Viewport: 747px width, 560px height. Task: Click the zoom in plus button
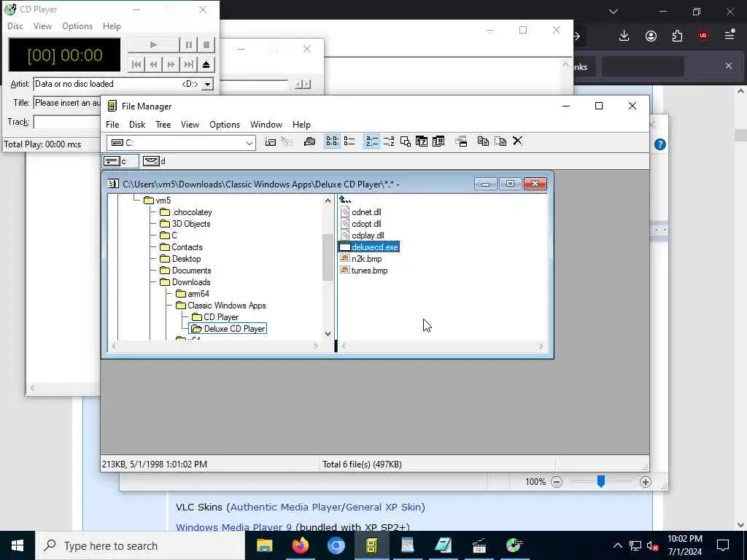tap(645, 482)
